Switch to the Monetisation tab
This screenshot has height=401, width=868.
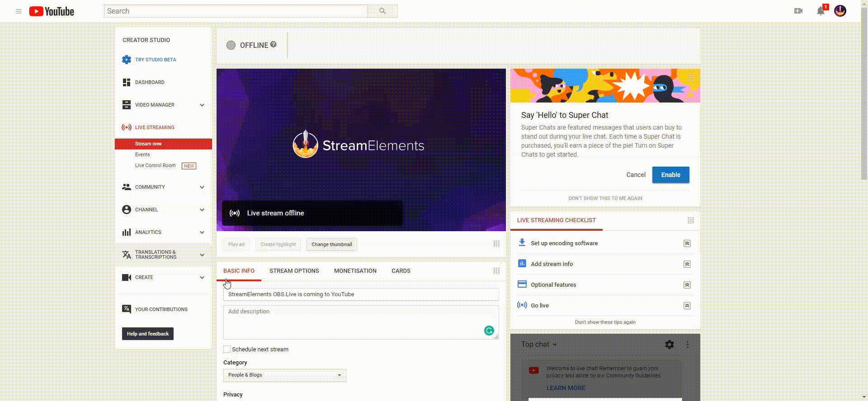point(355,271)
